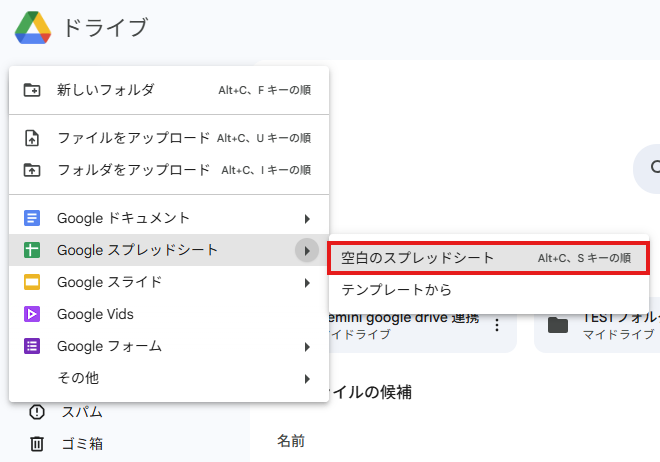Expand その他 submenu arrow
The height and width of the screenshot is (462, 660).
307,379
